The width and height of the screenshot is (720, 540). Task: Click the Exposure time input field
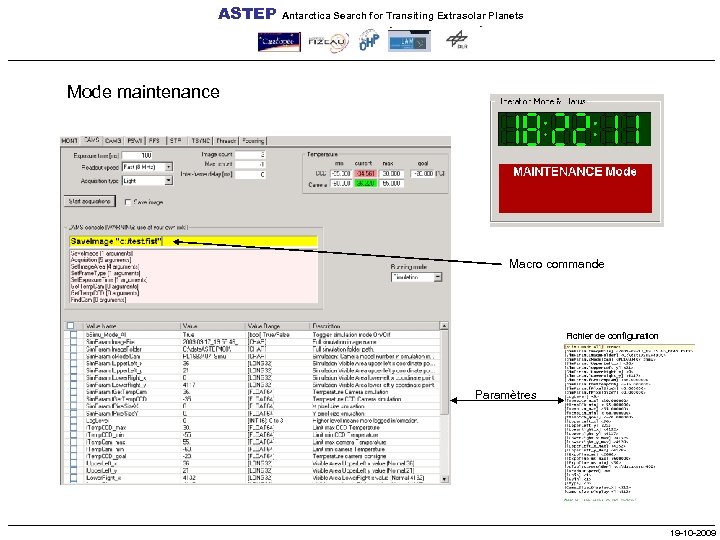pyautogui.click(x=137, y=155)
